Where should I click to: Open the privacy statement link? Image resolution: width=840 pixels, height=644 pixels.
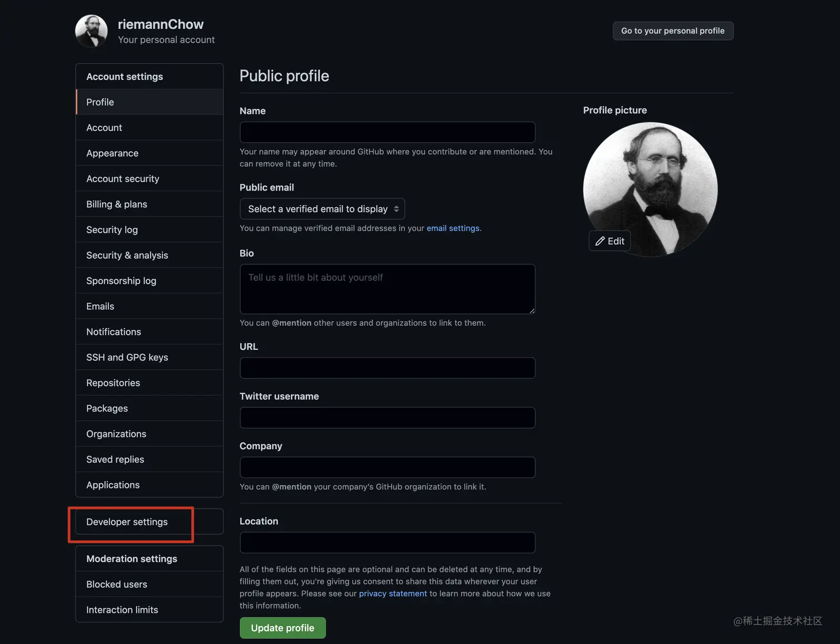click(393, 593)
